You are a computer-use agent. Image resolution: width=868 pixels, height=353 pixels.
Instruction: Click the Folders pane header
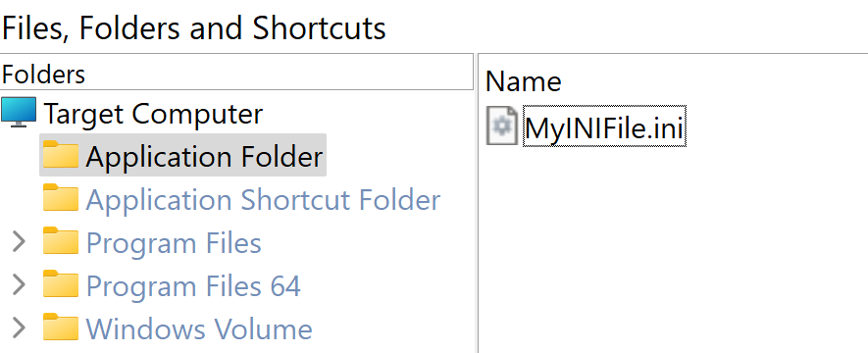point(236,74)
